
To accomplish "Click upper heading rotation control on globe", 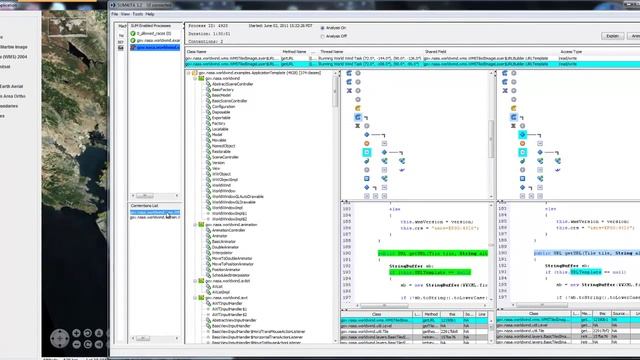I will [87, 333].
